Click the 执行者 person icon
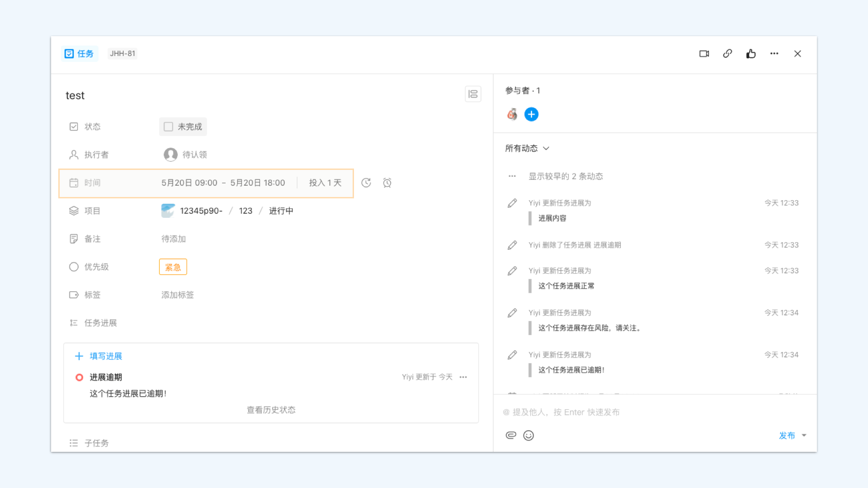Image resolution: width=868 pixels, height=488 pixels. pyautogui.click(x=74, y=155)
